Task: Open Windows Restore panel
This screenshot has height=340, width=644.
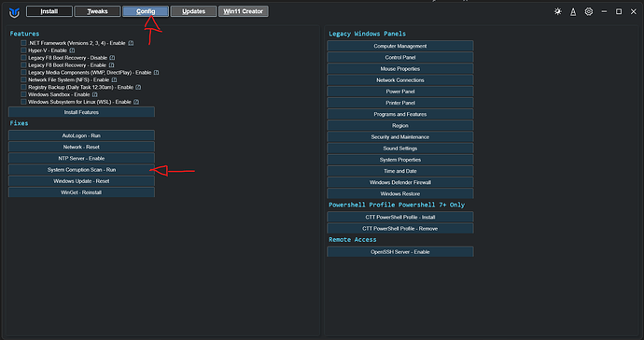Action: point(400,193)
